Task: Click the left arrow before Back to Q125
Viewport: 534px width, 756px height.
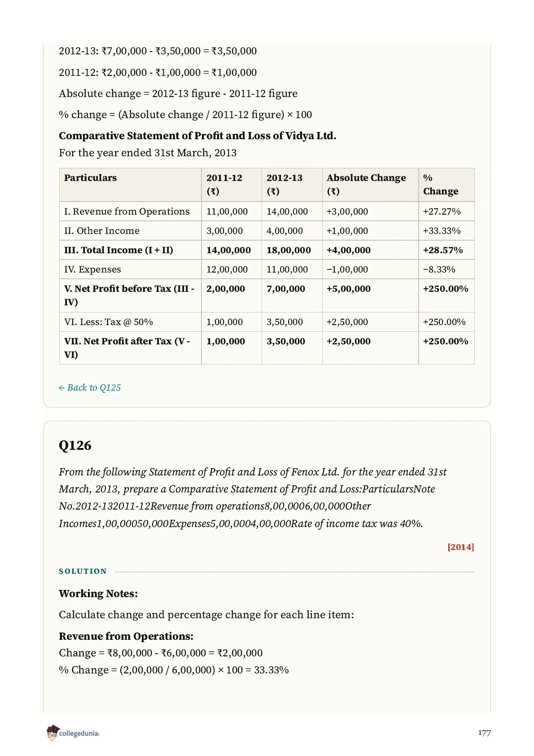Action: (62, 388)
